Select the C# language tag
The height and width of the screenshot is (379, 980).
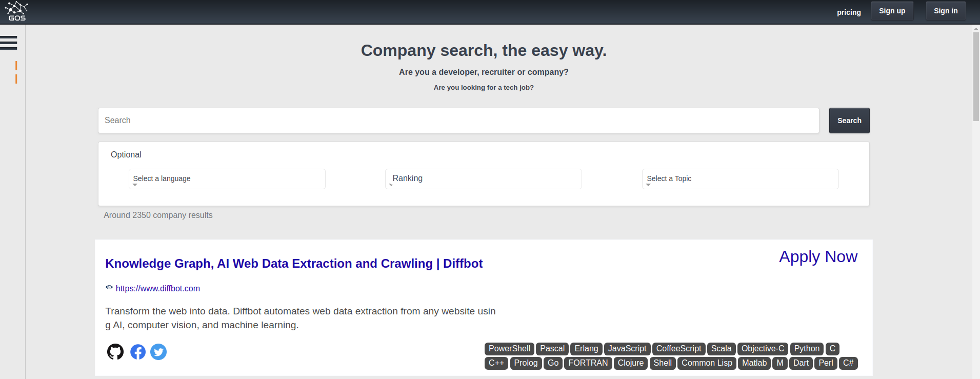(x=848, y=363)
